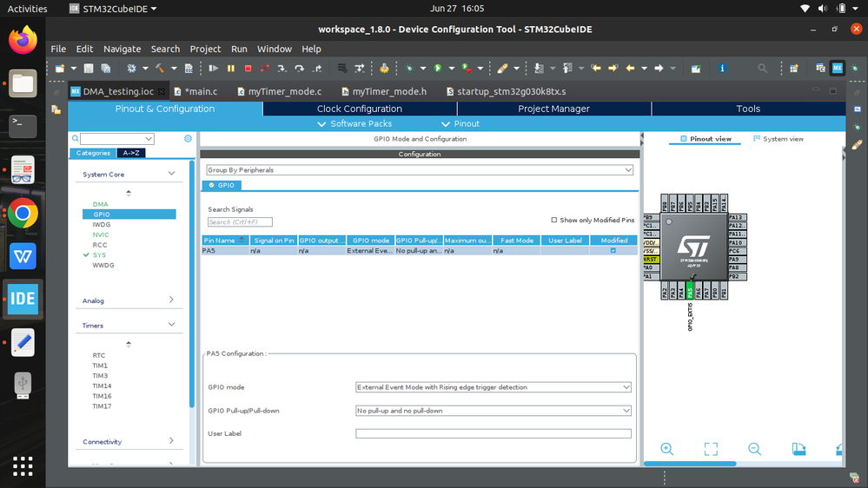The height and width of the screenshot is (488, 868).
Task: Select the Categories button
Action: click(93, 153)
